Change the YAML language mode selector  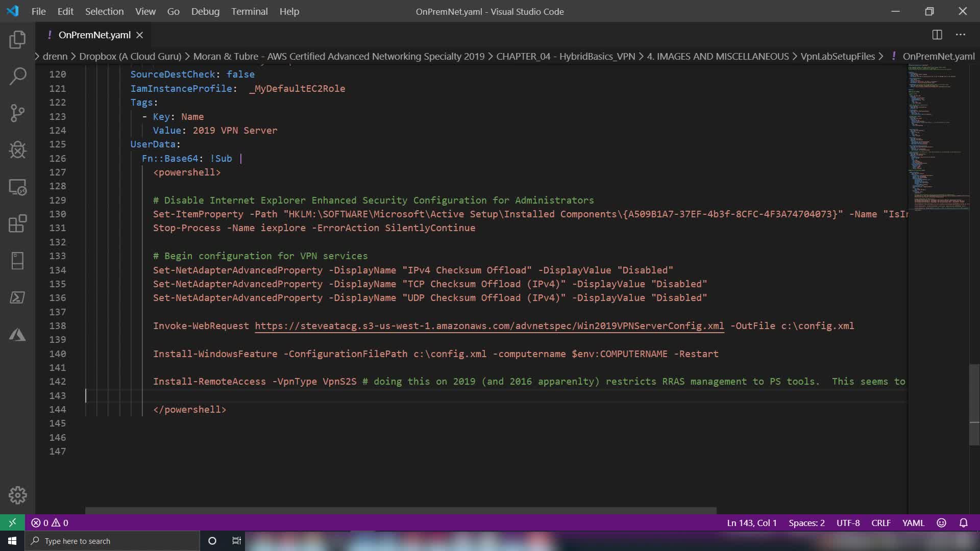tap(913, 523)
